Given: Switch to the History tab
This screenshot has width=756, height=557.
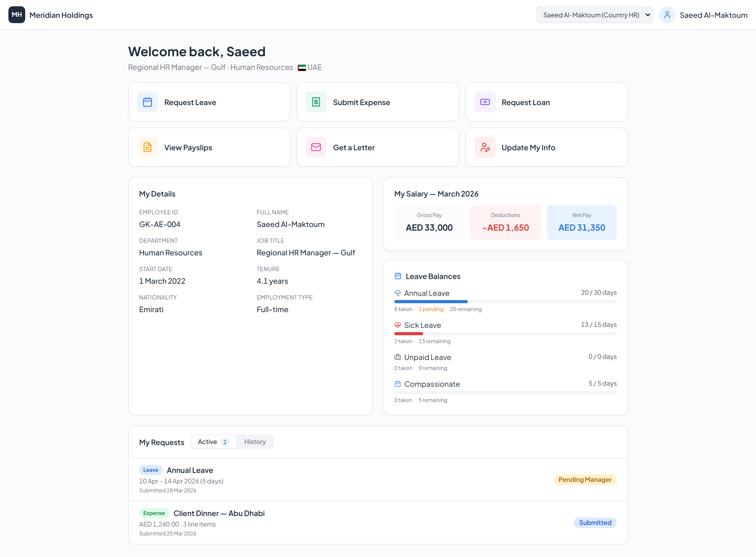Looking at the screenshot, I should 255,442.
